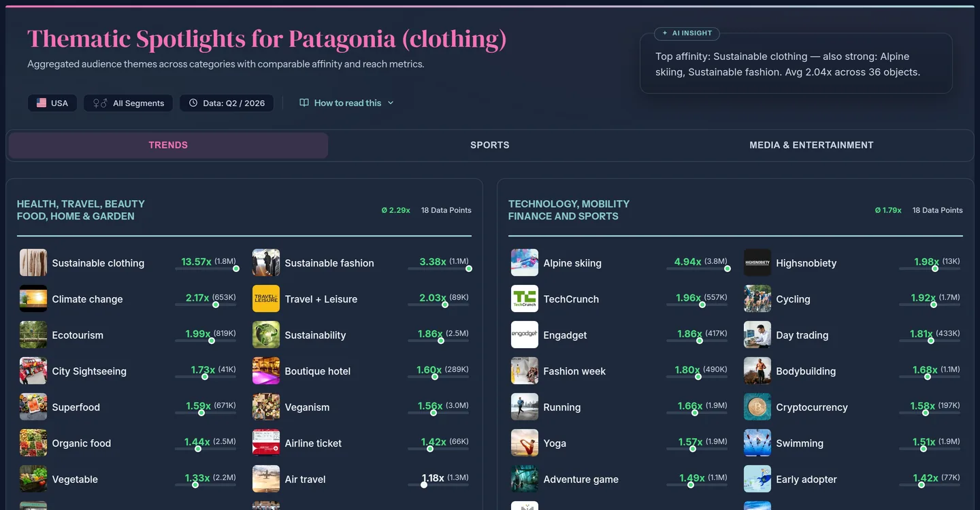
Task: Click the Climate change sunset icon
Action: pos(33,299)
